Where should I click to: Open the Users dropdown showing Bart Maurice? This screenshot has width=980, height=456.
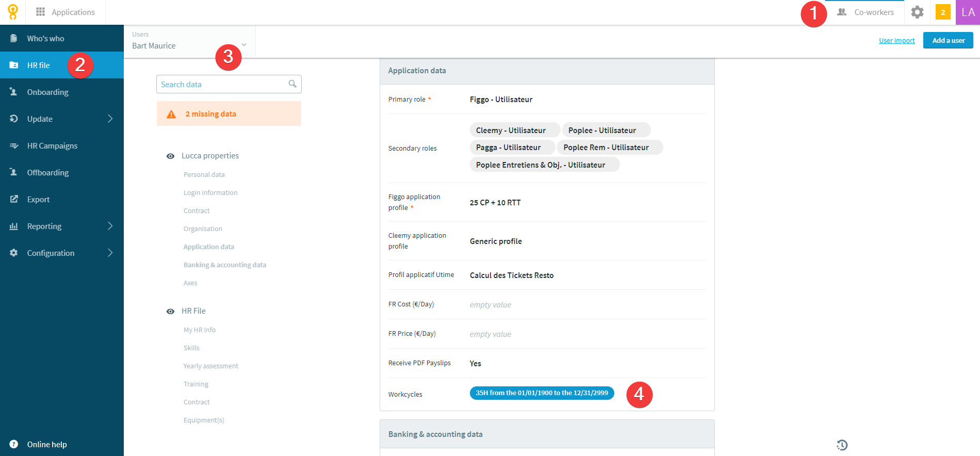189,41
